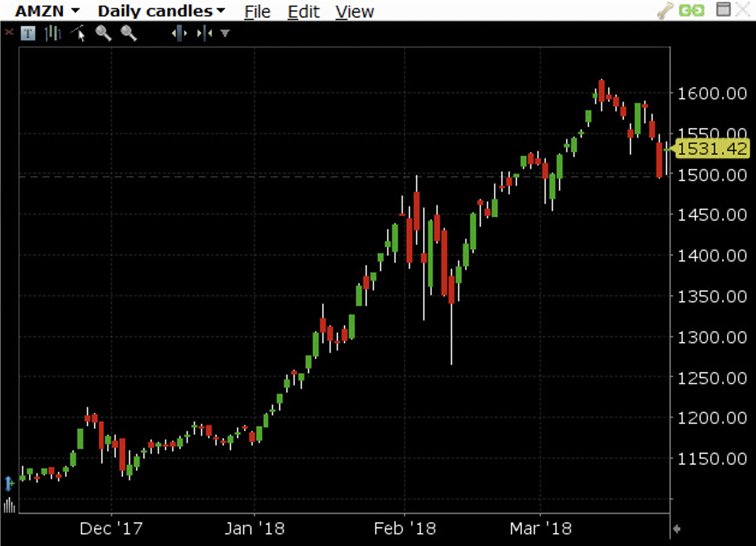Viewport: 756px width, 546px height.
Task: Select the text annotation T tool
Action: (x=28, y=33)
